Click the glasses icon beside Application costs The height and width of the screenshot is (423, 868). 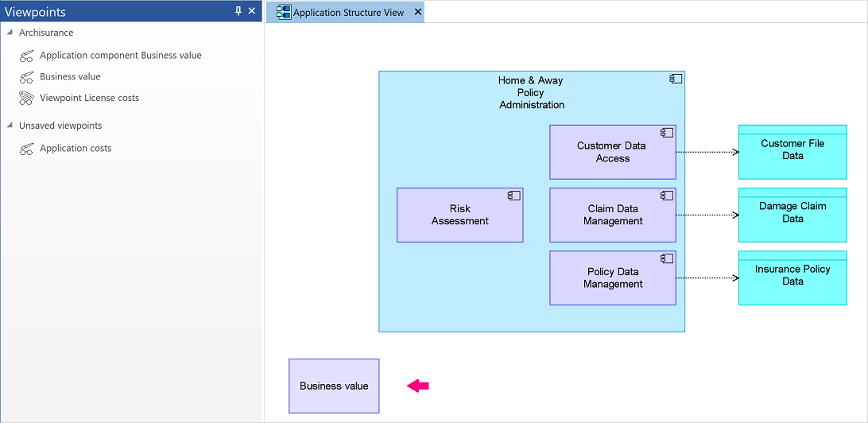pos(26,149)
